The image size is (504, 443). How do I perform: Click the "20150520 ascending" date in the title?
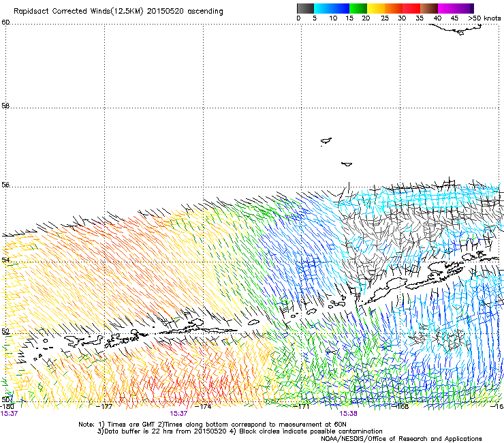coord(185,12)
